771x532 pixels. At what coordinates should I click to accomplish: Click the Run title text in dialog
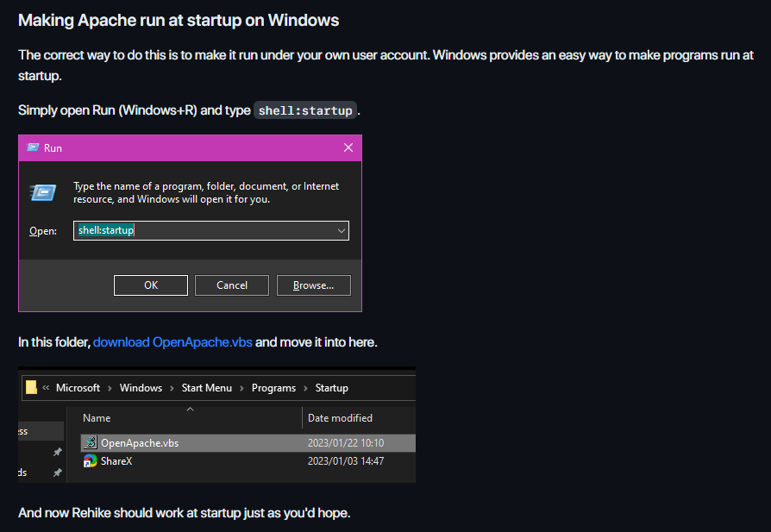53,148
